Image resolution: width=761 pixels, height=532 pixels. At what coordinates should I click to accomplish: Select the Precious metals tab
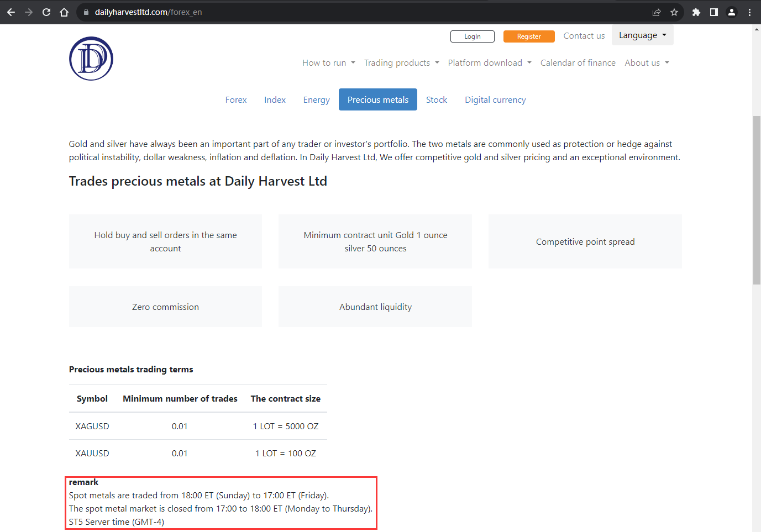378,100
